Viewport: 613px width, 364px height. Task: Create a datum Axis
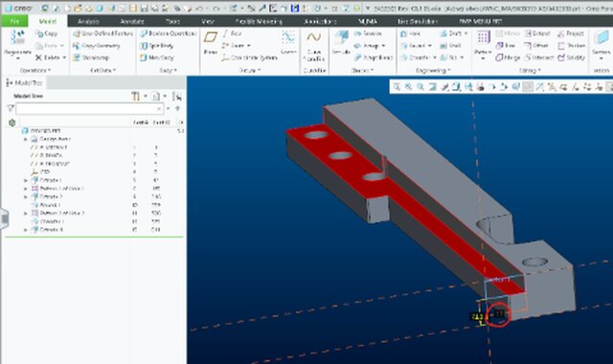coord(232,34)
